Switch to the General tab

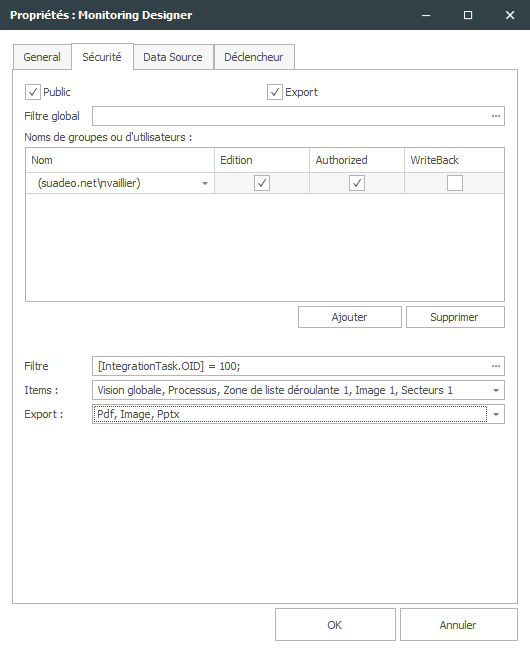click(x=42, y=57)
